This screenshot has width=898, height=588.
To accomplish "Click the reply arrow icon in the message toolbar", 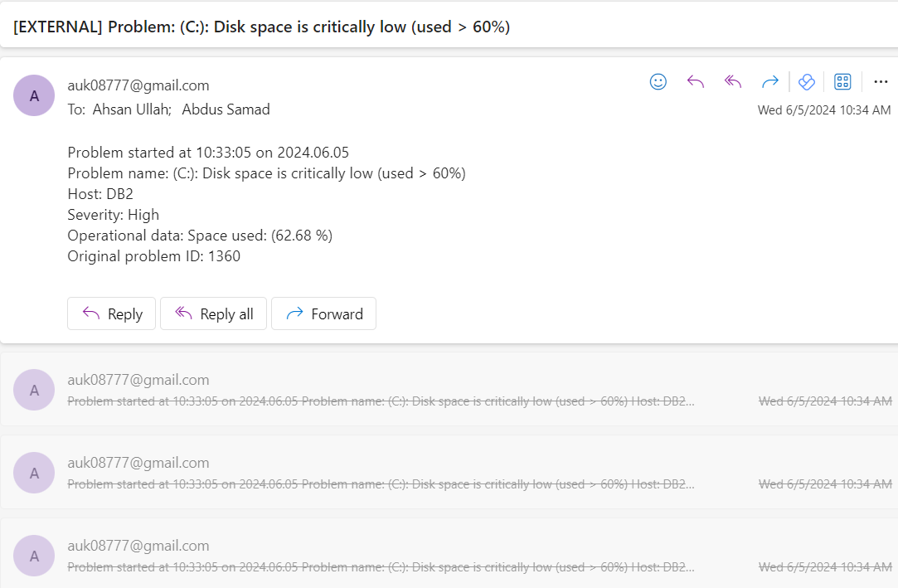I will 696,81.
